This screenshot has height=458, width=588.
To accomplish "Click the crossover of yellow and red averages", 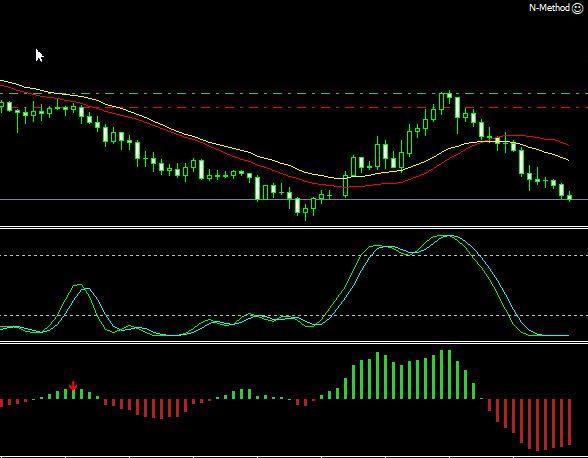I will coord(489,141).
